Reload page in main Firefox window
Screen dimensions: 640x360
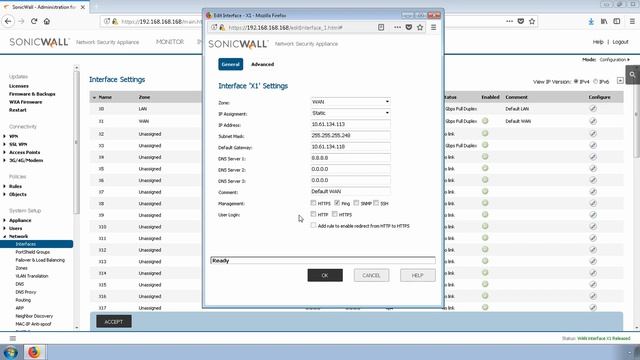point(34,21)
